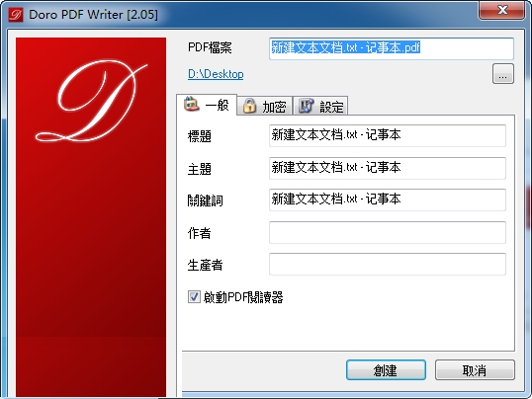Open the browse folder … button
Viewport: 532px width, 399px height.
click(x=502, y=74)
